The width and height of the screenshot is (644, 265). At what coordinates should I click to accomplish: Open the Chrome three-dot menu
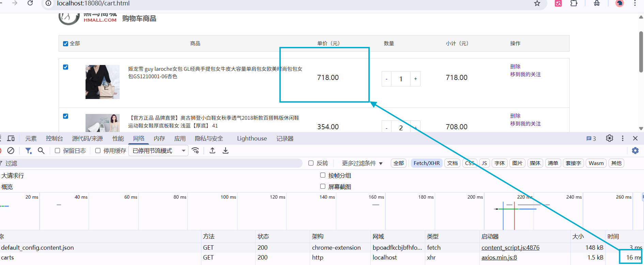(635, 3)
